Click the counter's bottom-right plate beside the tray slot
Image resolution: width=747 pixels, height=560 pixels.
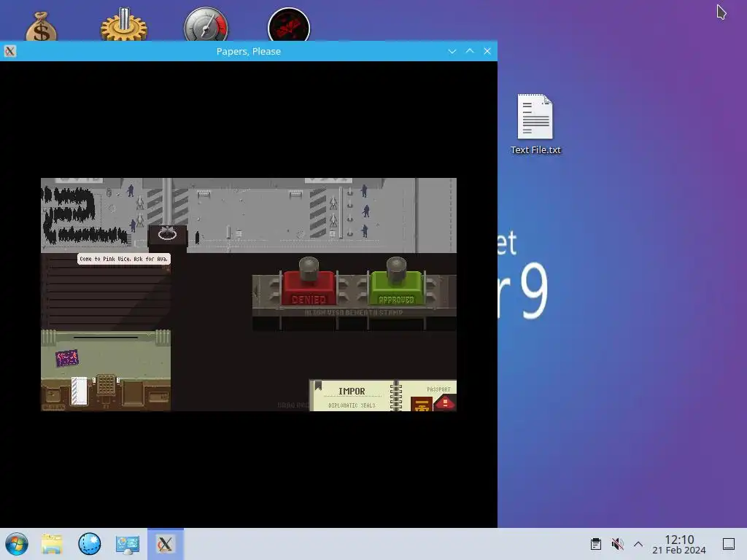point(158,397)
